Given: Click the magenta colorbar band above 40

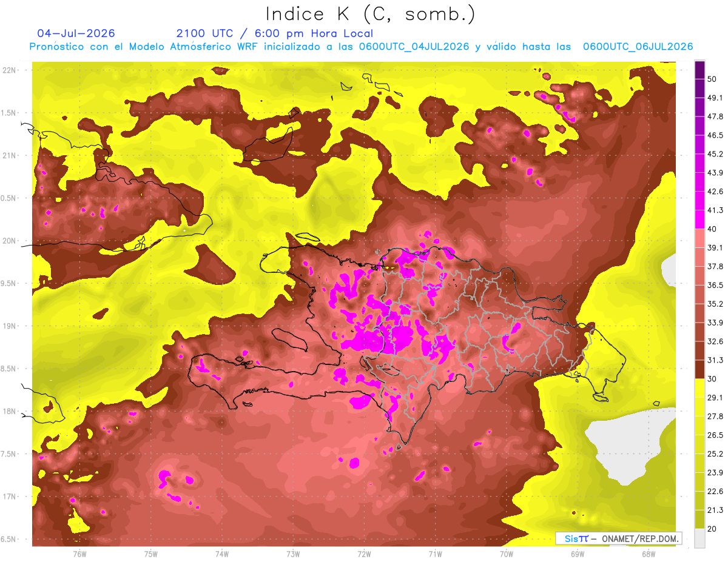Looking at the screenshot, I should click(x=699, y=219).
